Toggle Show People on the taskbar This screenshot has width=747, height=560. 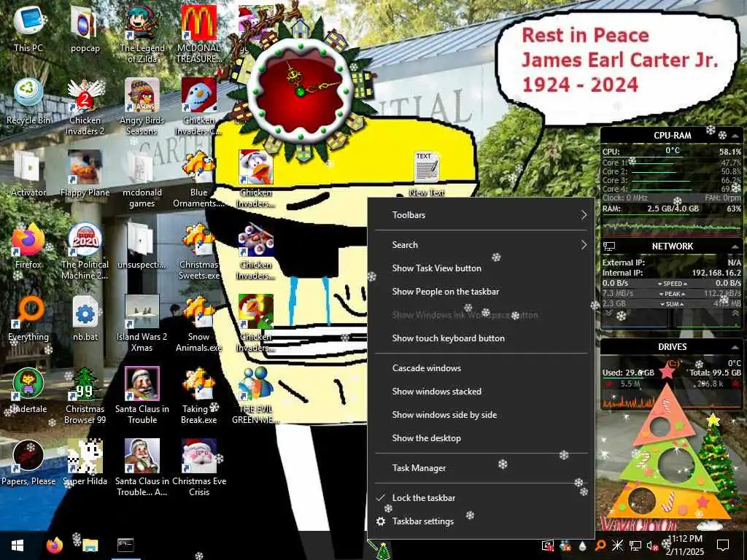click(x=481, y=292)
